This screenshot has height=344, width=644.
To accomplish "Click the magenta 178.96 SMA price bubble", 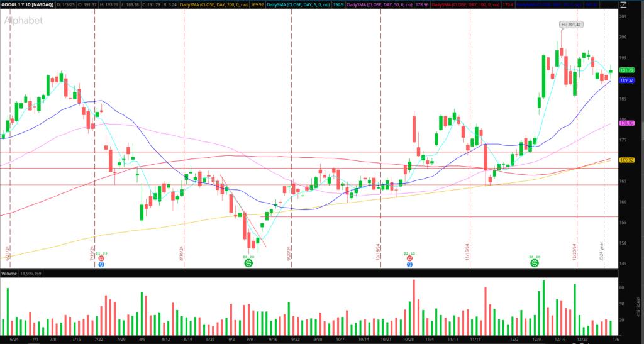I will coord(627,123).
